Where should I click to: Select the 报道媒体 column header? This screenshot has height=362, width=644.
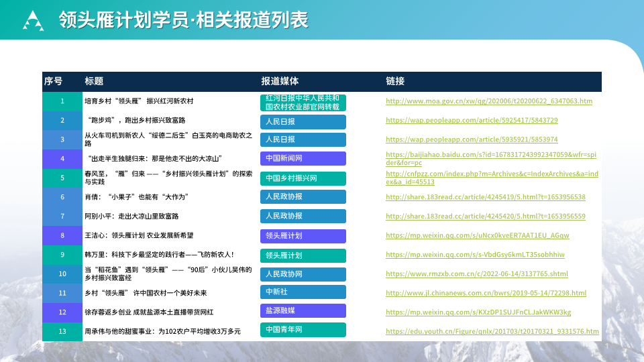tap(280, 81)
